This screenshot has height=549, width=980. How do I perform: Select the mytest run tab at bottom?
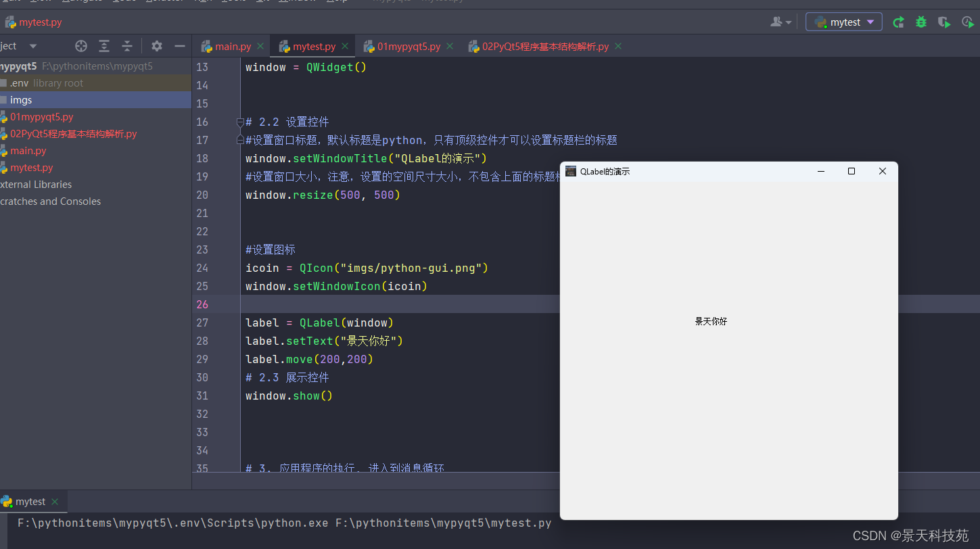[x=30, y=502]
